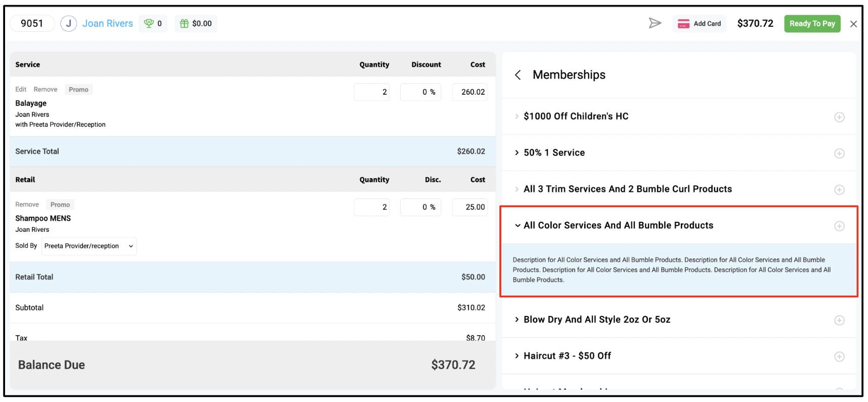Add Haircut #3 - $50 Off plus icon
The image size is (868, 402).
[x=839, y=357]
